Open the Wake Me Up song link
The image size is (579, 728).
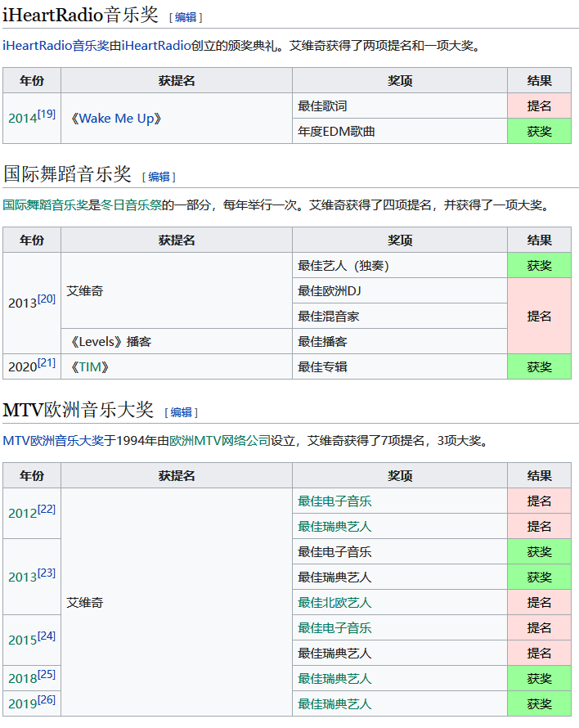pyautogui.click(x=116, y=119)
